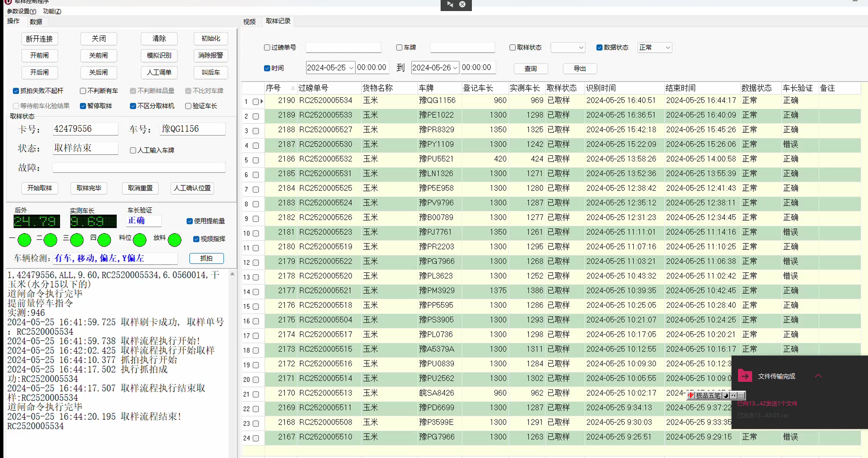The image size is (868, 458).
Task: Uncheck 不区分取样机 checkbox
Action: 133,106
